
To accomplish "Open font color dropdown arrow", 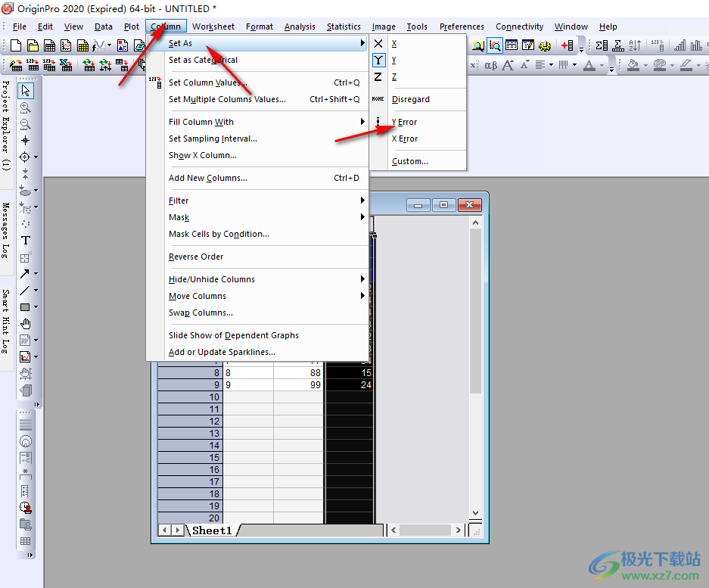I will pos(602,66).
